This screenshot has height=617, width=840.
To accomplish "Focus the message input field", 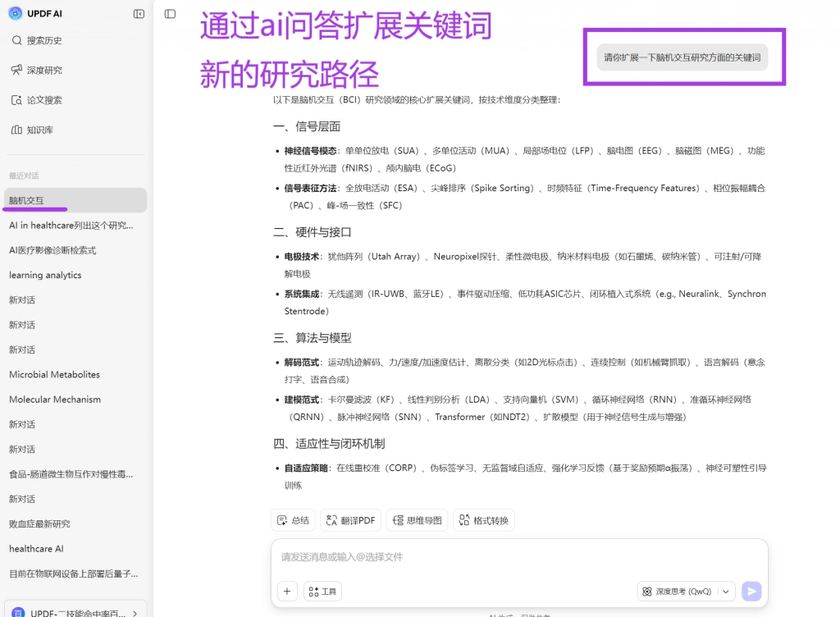I will point(519,557).
